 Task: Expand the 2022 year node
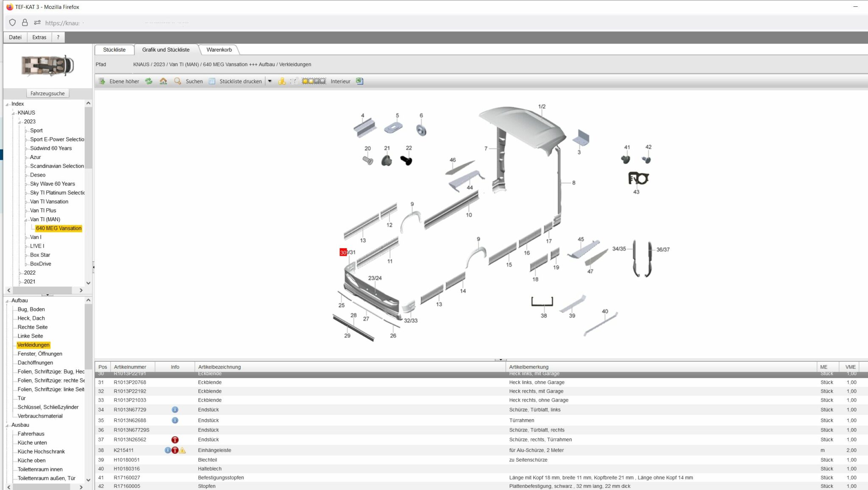click(x=20, y=273)
